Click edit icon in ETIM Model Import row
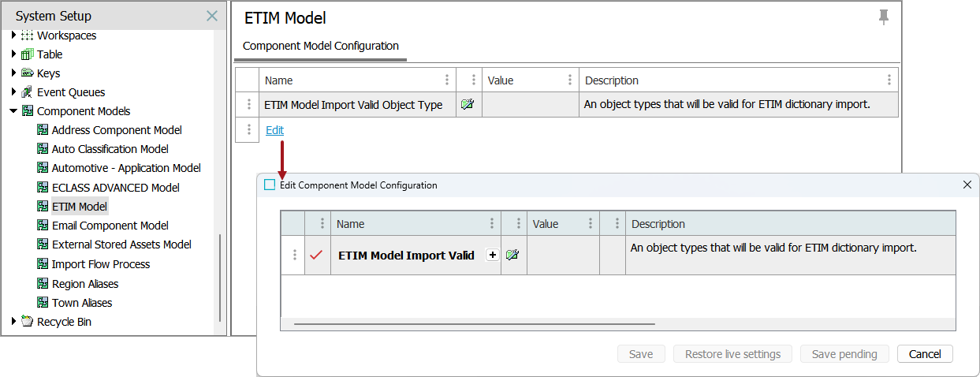 tap(468, 104)
